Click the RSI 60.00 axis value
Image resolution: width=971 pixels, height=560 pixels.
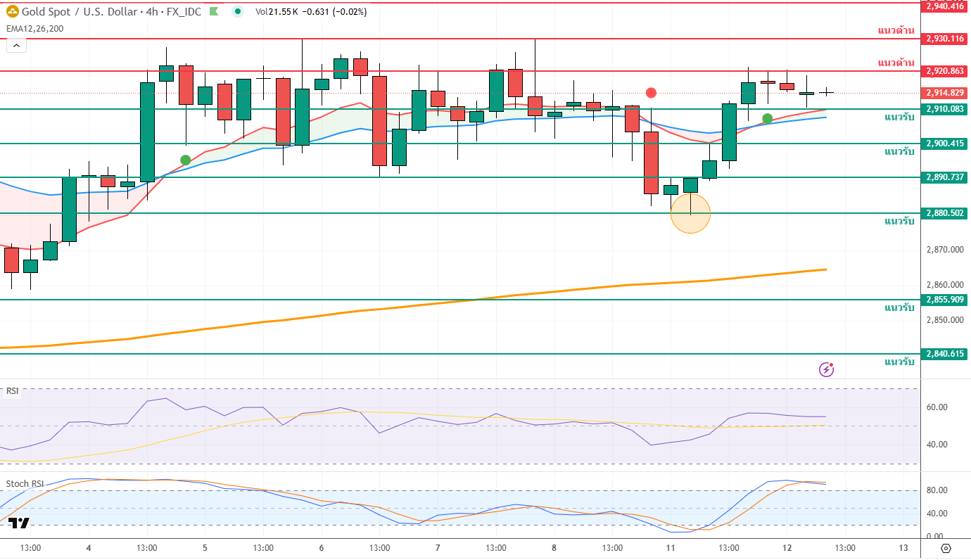click(x=937, y=407)
